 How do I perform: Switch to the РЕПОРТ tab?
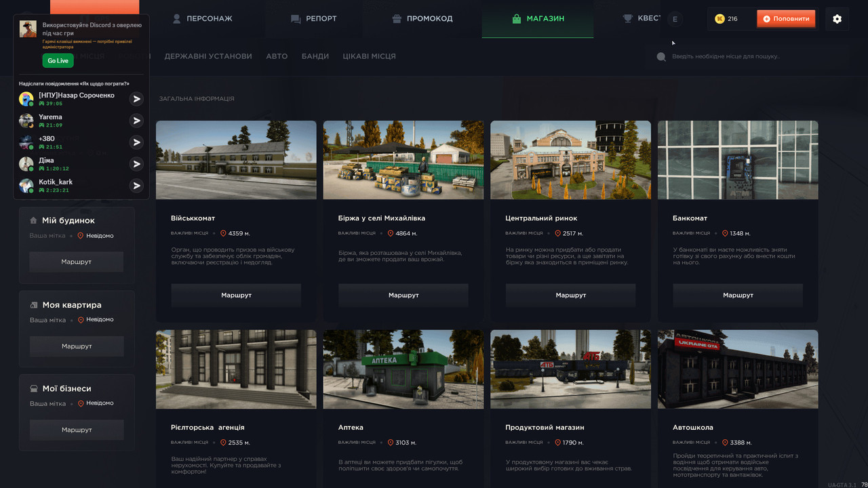(x=313, y=18)
